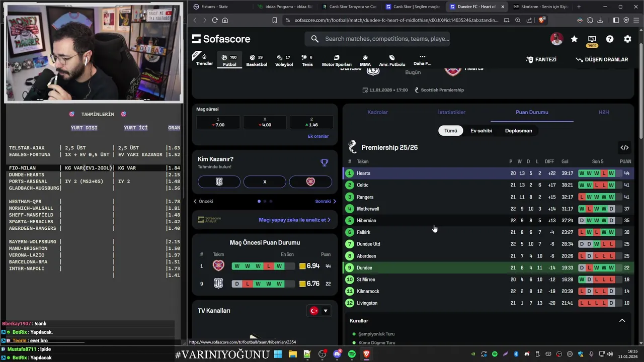Screen dimensions: 644x362
Task: Click the Brave shields icon in the address bar
Action: (x=541, y=20)
